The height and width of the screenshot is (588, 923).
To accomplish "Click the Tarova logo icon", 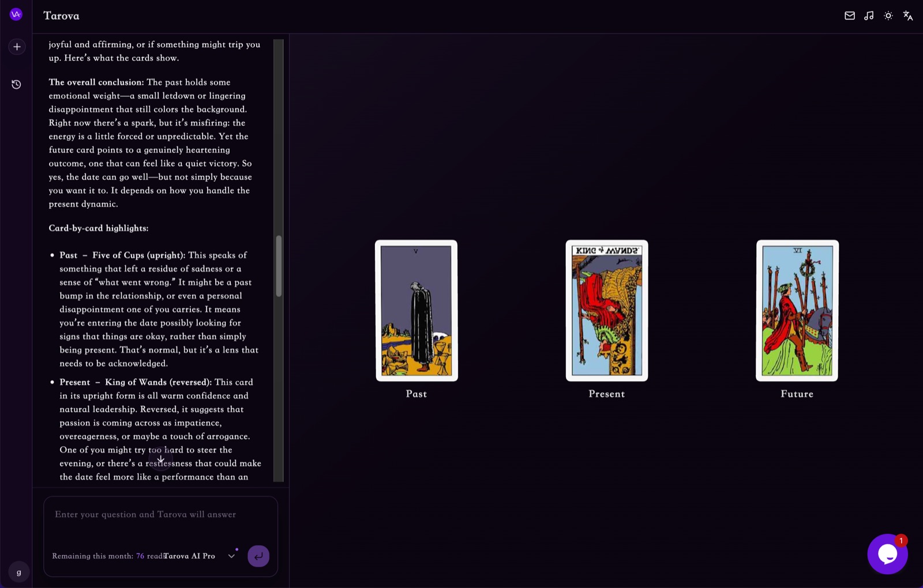I will point(16,14).
